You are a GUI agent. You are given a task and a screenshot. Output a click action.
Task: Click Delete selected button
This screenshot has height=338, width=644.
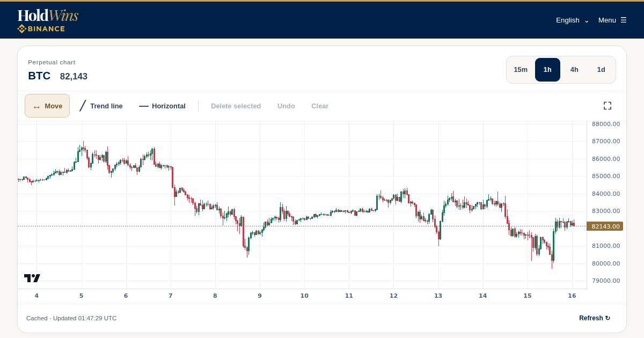pyautogui.click(x=236, y=106)
